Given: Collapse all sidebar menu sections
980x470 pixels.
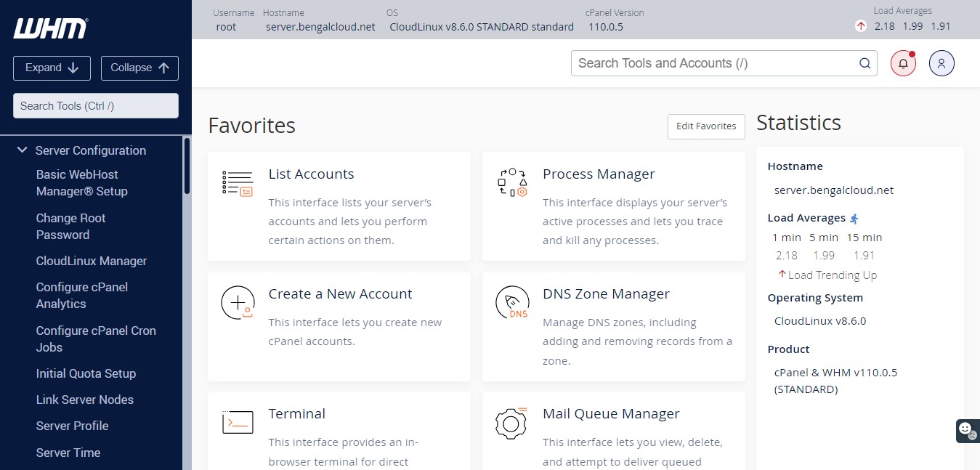Looking at the screenshot, I should point(139,68).
